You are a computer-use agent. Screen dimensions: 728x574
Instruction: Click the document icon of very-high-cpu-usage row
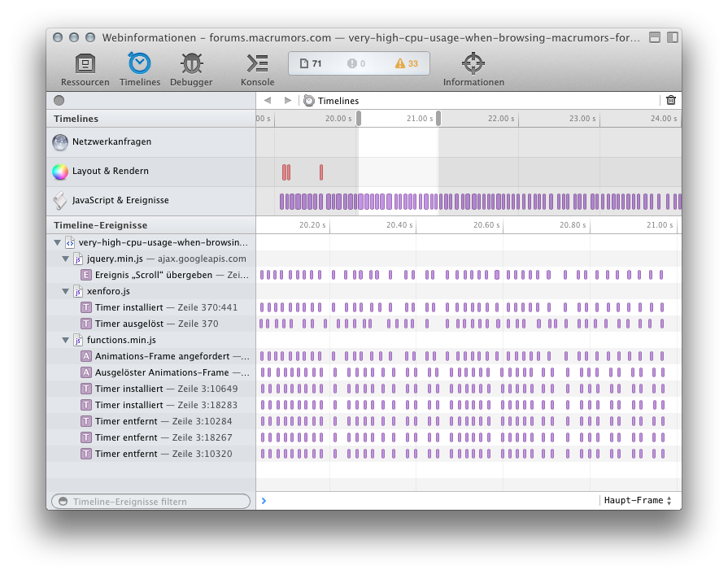click(70, 242)
